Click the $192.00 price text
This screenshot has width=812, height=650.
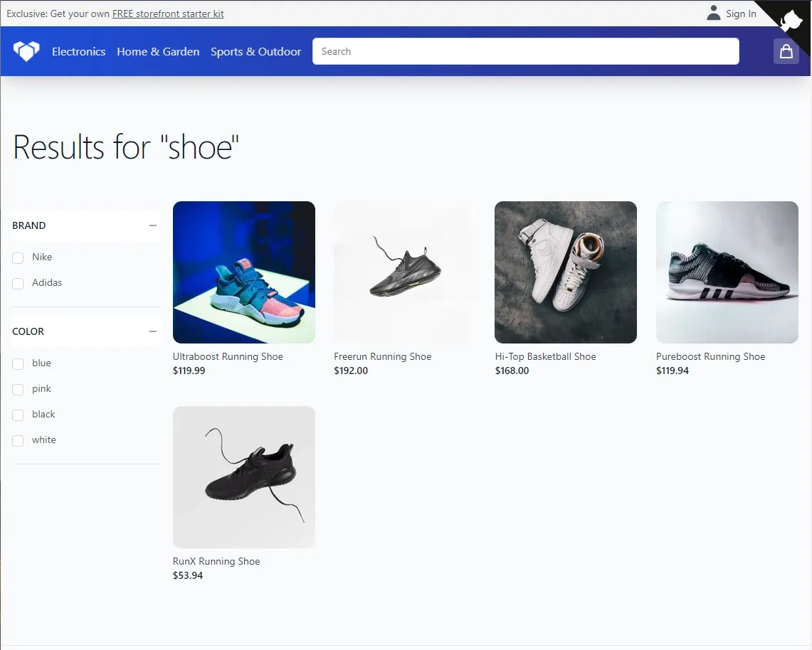point(351,371)
